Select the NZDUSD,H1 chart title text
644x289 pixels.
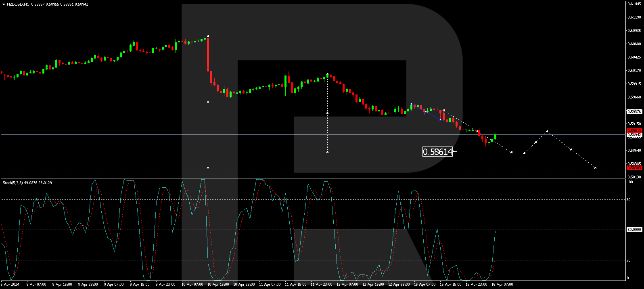(18, 4)
